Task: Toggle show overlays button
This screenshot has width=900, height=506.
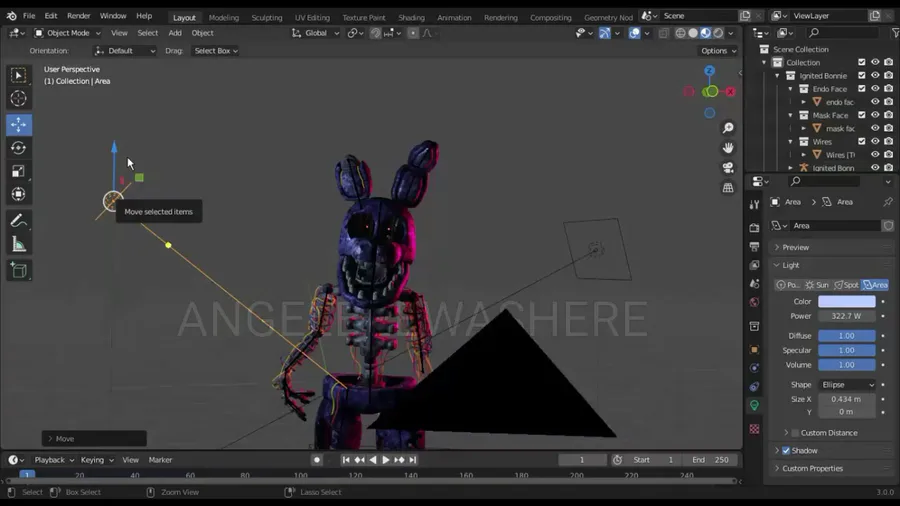Action: 634,33
